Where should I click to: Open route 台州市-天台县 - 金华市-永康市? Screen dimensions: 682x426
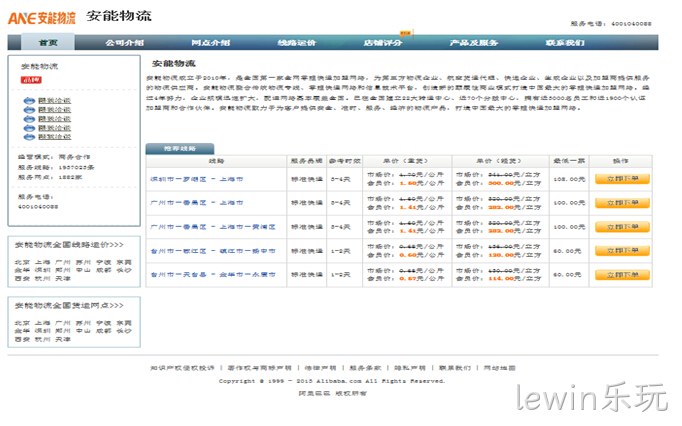tap(213, 275)
